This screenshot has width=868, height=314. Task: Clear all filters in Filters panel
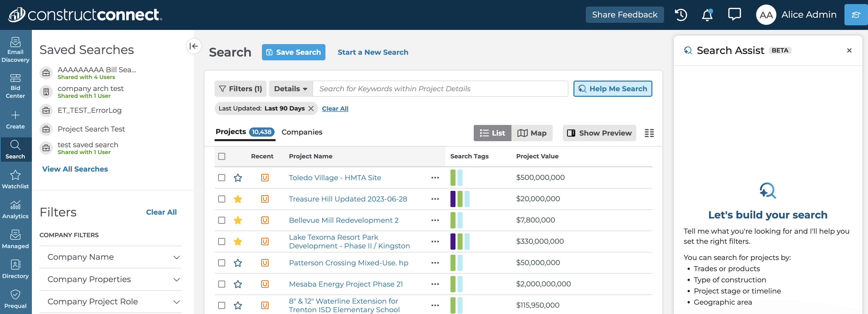161,212
